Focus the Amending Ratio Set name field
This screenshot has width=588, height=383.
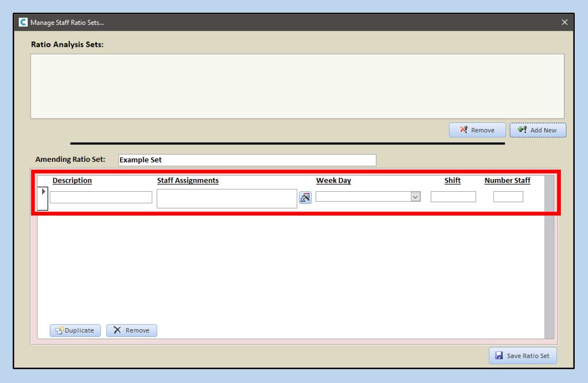tap(247, 160)
